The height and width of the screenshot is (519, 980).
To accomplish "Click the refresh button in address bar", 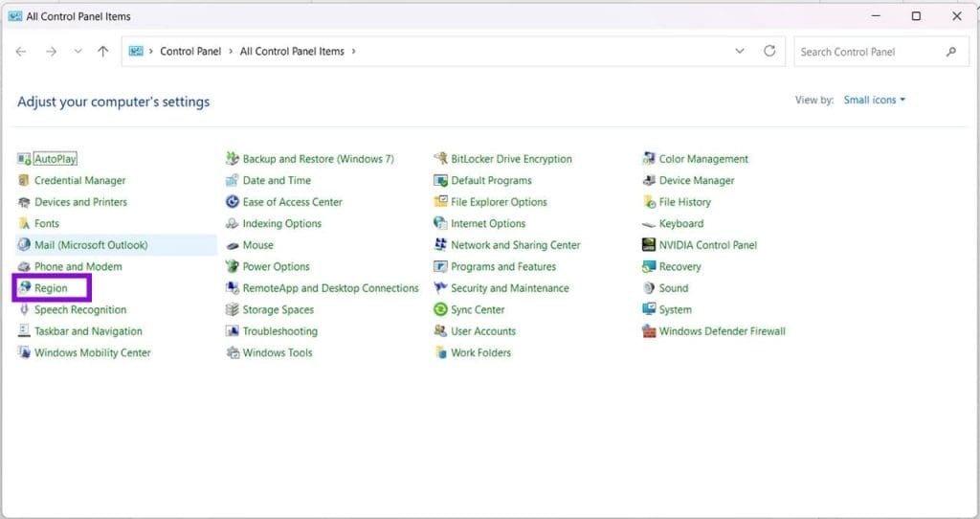I will (769, 52).
